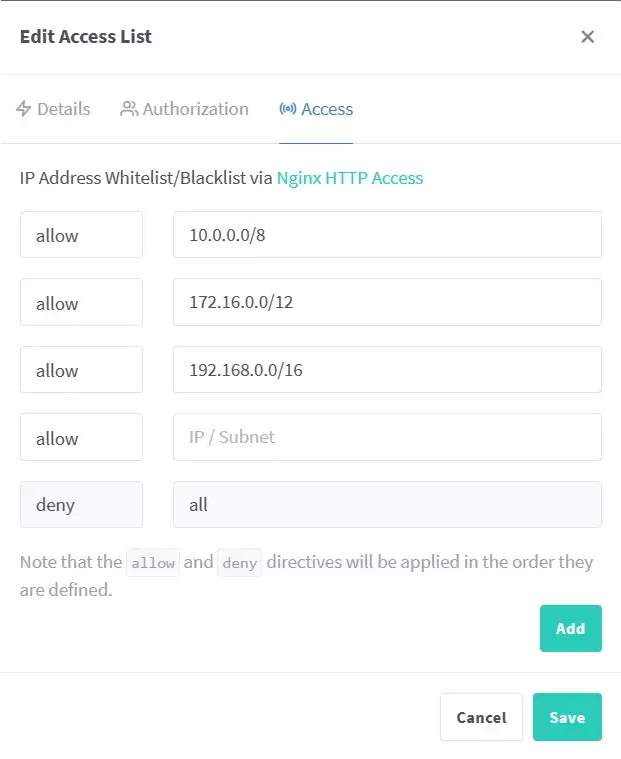Open the allow dropdown beside the empty subnet field
This screenshot has width=621, height=759.
click(x=81, y=437)
